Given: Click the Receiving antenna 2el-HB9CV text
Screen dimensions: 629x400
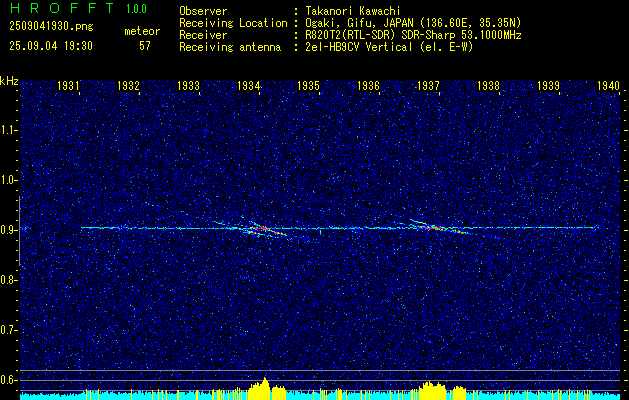Looking at the screenshot, I should [389, 47].
